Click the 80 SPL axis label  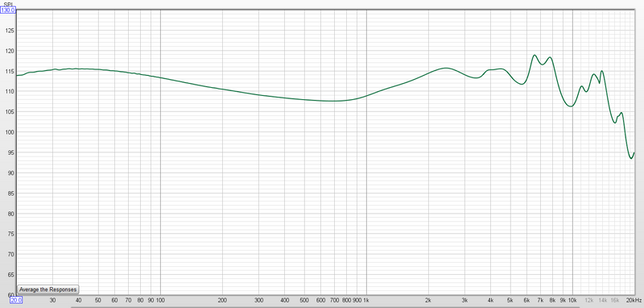(10, 214)
